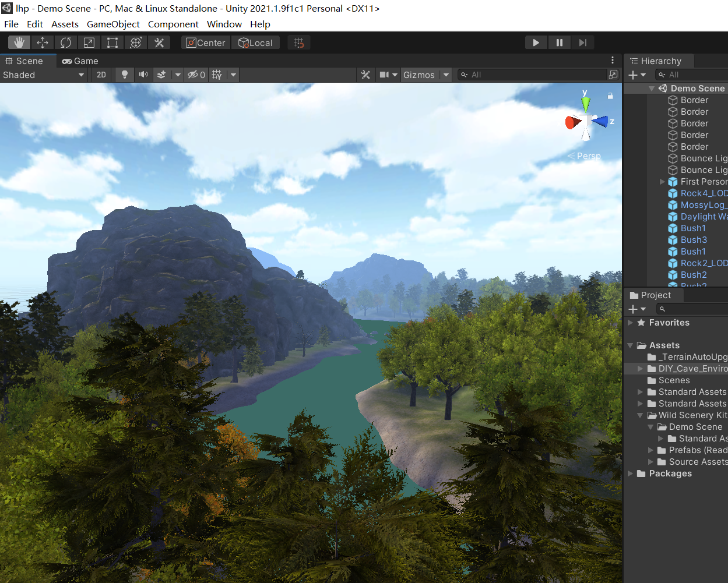Select the Rect Transform tool
The width and height of the screenshot is (728, 583).
click(112, 42)
